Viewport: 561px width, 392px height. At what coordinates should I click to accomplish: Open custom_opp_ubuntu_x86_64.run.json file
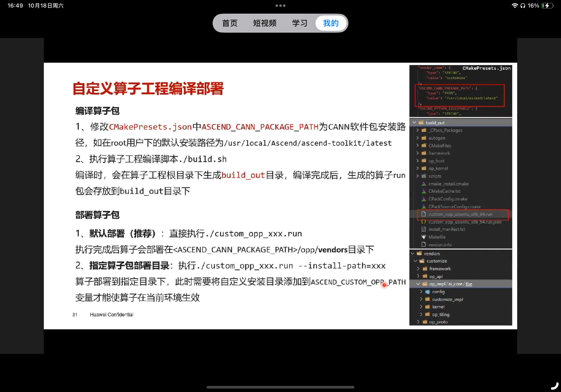(464, 222)
